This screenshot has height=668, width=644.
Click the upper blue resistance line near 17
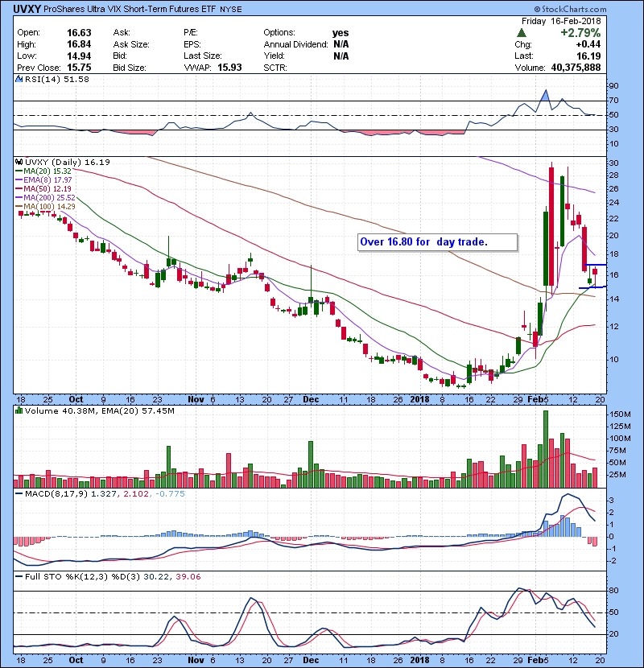point(596,265)
